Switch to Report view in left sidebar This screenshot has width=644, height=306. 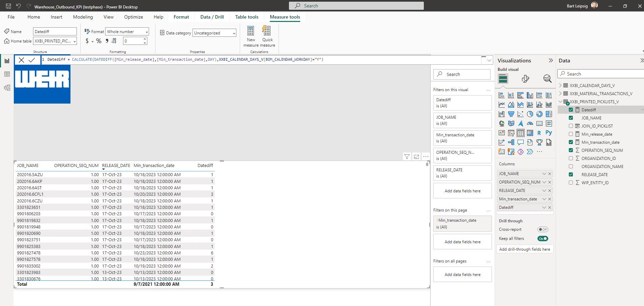pos(7,61)
